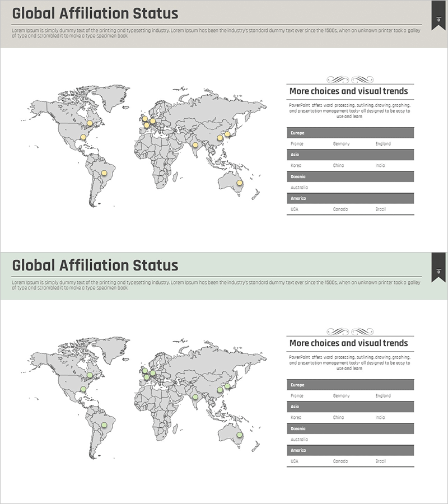Image resolution: width=448 pixels, height=504 pixels.
Task: Select the green map marker on Brazil
Action: pyautogui.click(x=104, y=425)
